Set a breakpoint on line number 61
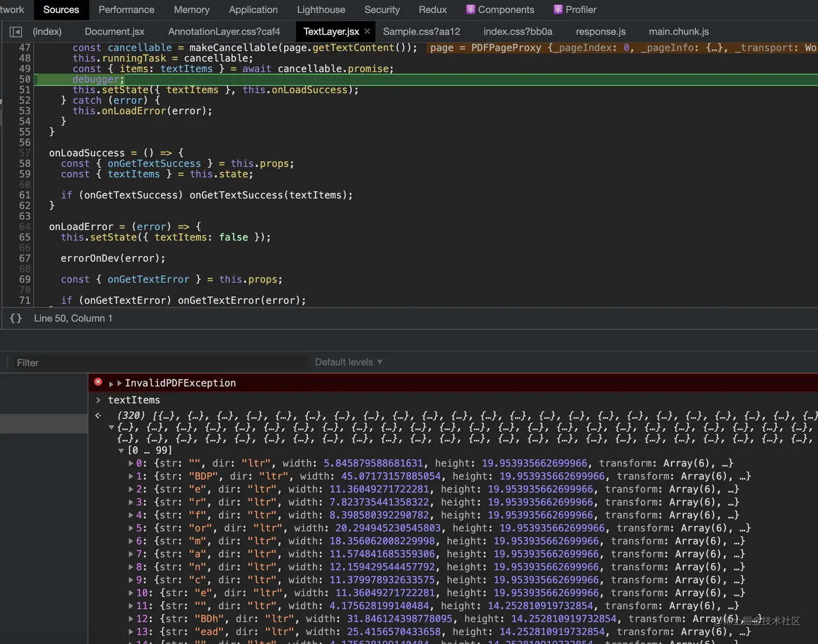Screen dimensions: 818x644 pos(24,195)
